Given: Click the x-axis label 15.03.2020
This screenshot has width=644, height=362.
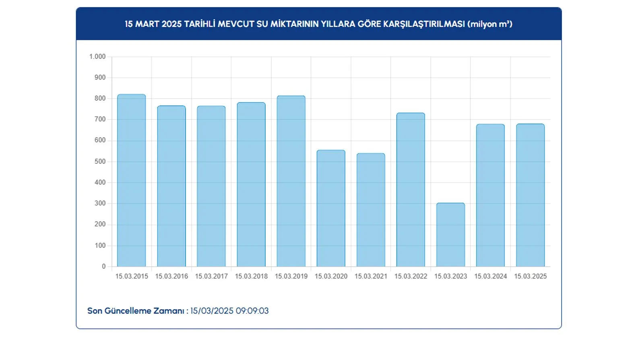Looking at the screenshot, I should (331, 276).
